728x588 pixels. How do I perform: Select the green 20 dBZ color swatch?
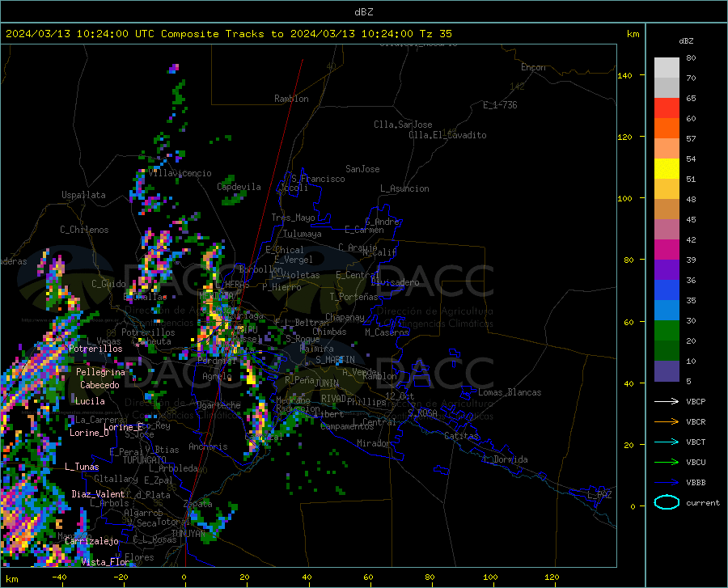click(667, 331)
